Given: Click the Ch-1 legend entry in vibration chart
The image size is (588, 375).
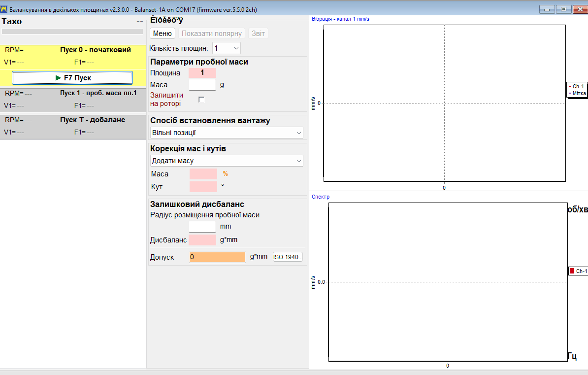Looking at the screenshot, I should tap(576, 86).
